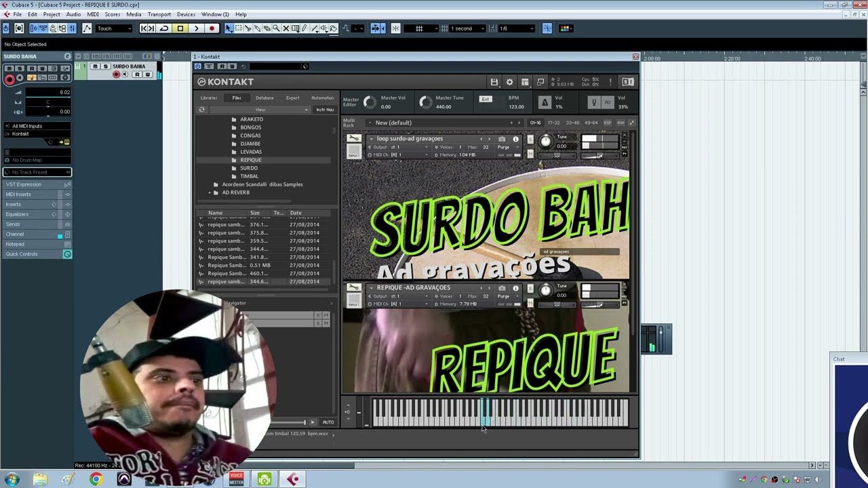Viewport: 868px width, 488px height.
Task: Mute the SURDO BAHIA track in track list
Action: pos(96,66)
